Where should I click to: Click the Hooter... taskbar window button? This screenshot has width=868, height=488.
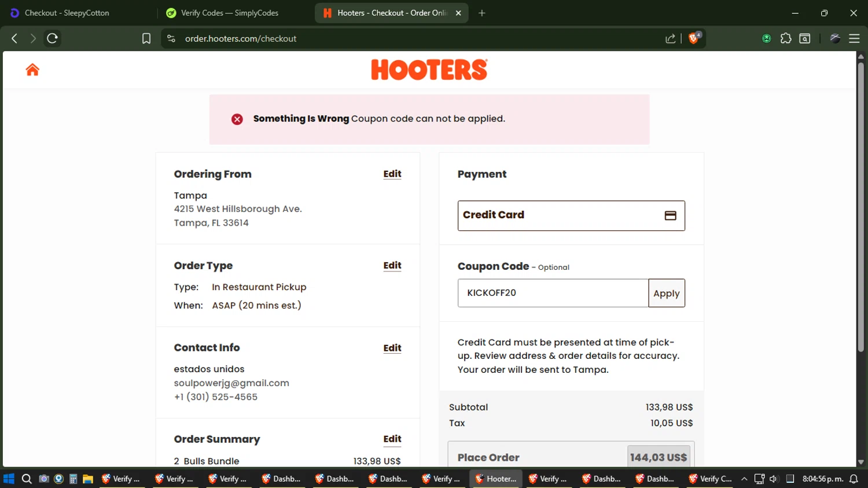[x=496, y=479]
